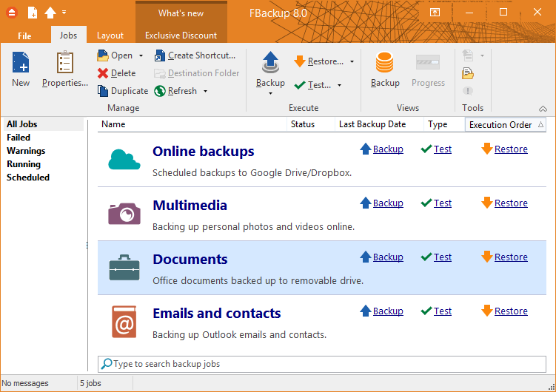
Task: Sort by Last Backup Date column header
Action: point(379,124)
